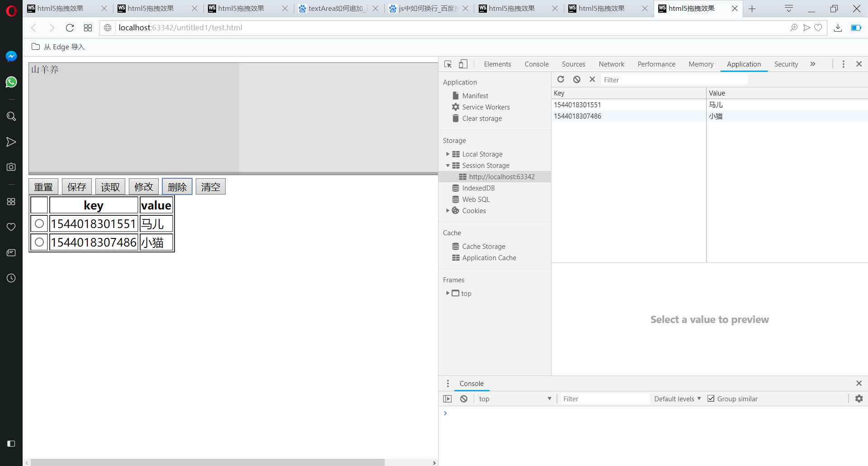Show the console sidebar
This screenshot has height=466, width=868.
pyautogui.click(x=447, y=399)
